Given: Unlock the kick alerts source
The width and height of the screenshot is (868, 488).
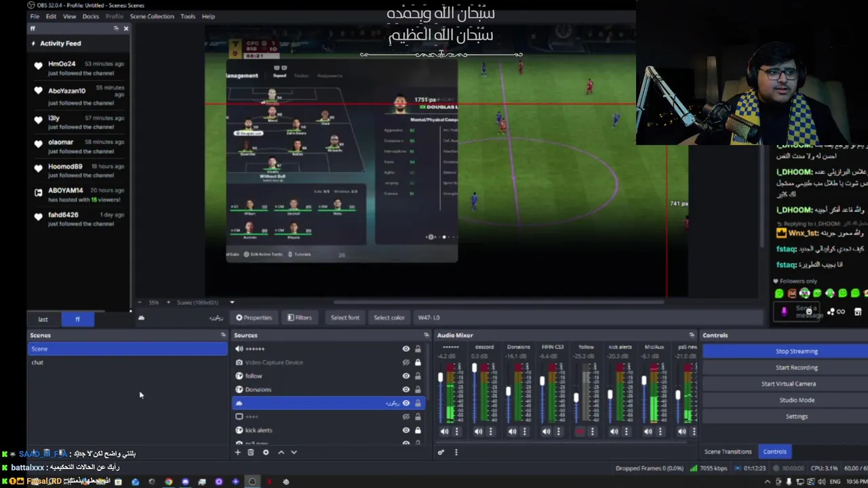Looking at the screenshot, I should tap(418, 430).
